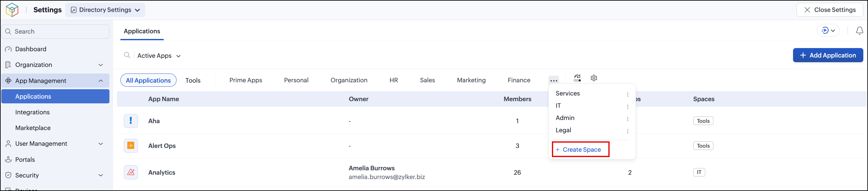
Task: Click the Owner column header
Action: [x=358, y=99]
